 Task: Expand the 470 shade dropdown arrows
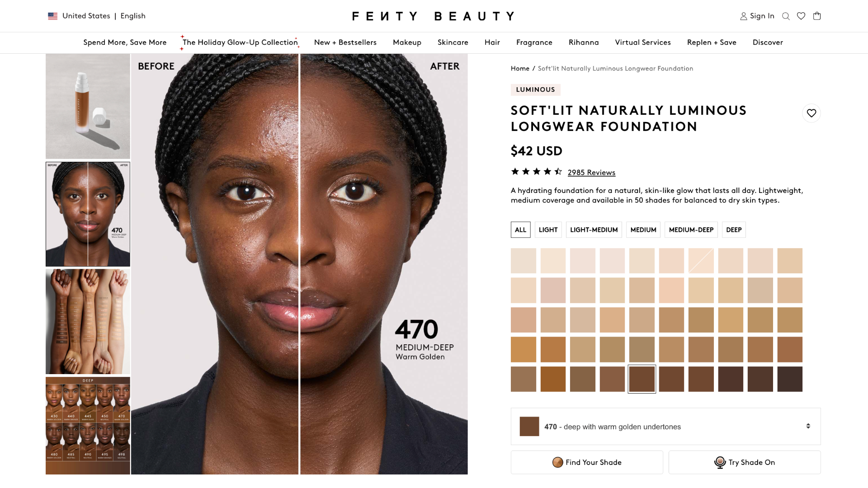point(808,426)
